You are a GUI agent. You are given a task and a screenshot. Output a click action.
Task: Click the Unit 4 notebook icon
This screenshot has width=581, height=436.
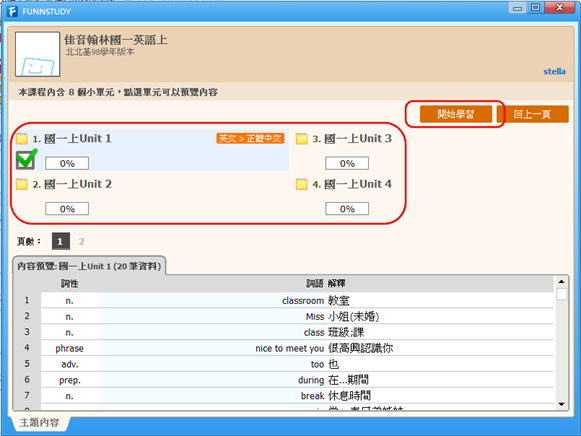(x=302, y=184)
